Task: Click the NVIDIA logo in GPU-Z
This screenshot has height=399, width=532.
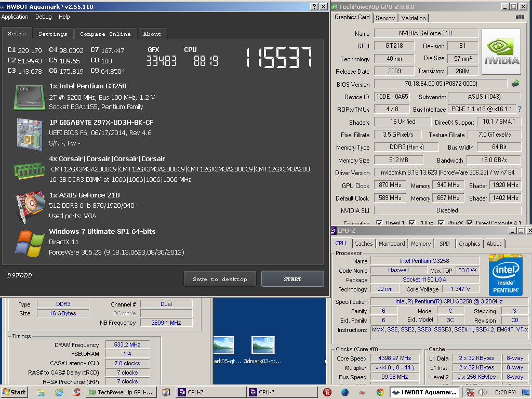Action: (501, 51)
